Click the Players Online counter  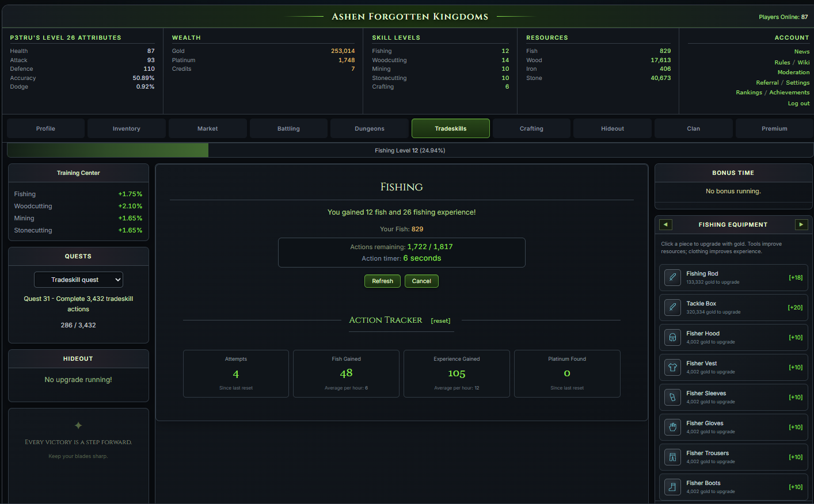(x=783, y=17)
